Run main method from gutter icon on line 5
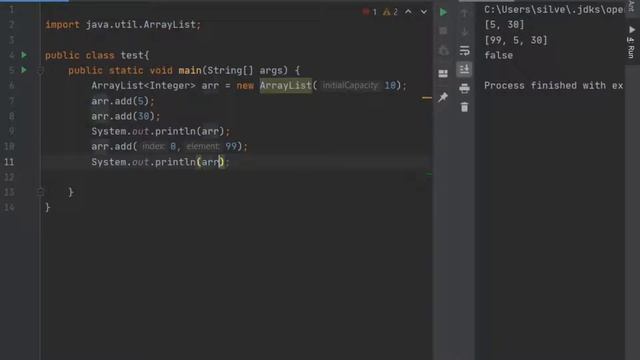This screenshot has height=360, width=640. pos(24,70)
